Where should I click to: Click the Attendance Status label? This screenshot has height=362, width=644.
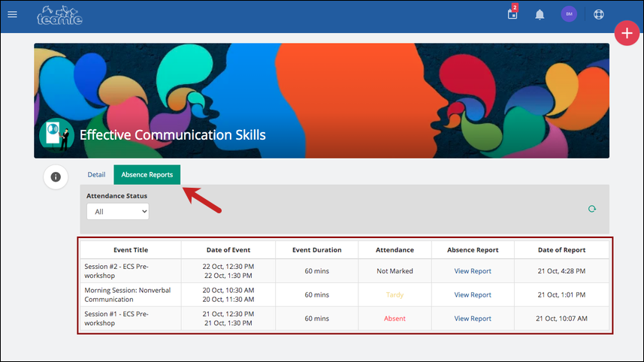tap(116, 196)
